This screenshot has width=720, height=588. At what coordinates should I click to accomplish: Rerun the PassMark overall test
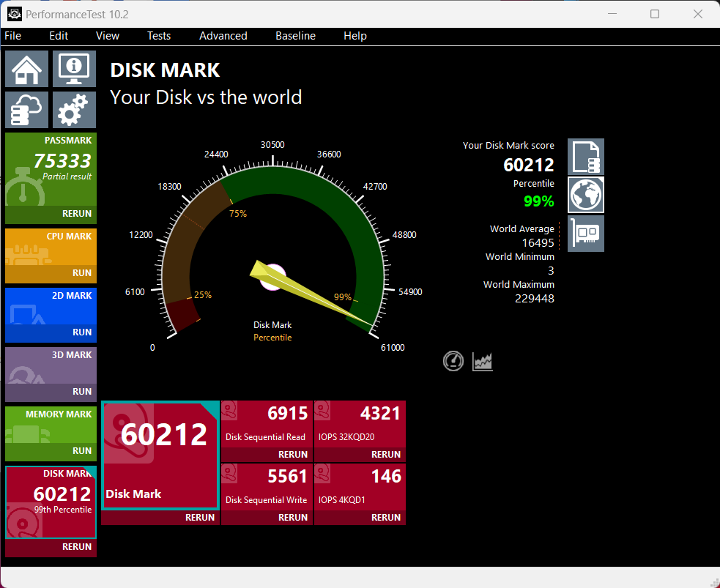(x=77, y=214)
